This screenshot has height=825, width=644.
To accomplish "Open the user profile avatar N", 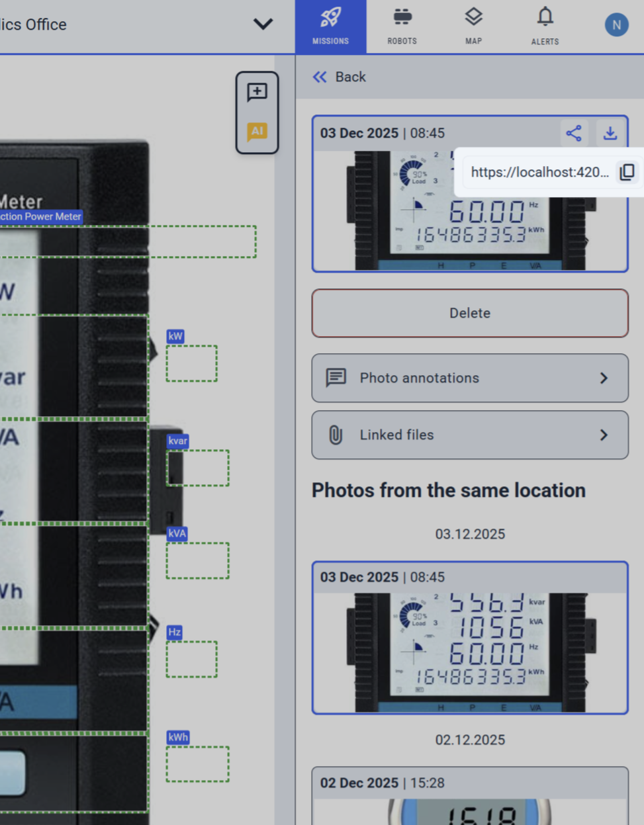I will tap(616, 25).
